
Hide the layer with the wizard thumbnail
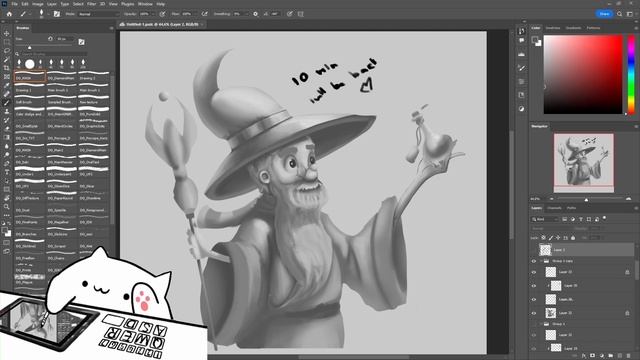click(x=534, y=313)
